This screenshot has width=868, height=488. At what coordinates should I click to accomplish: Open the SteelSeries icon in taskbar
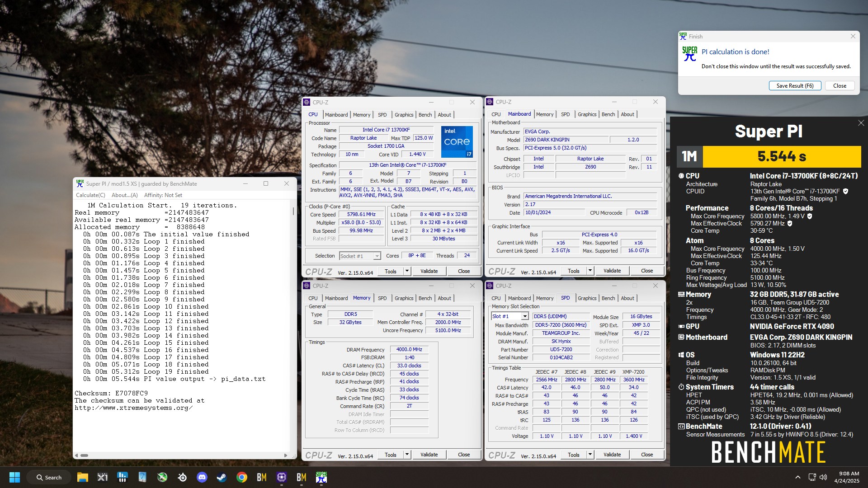pos(182,477)
